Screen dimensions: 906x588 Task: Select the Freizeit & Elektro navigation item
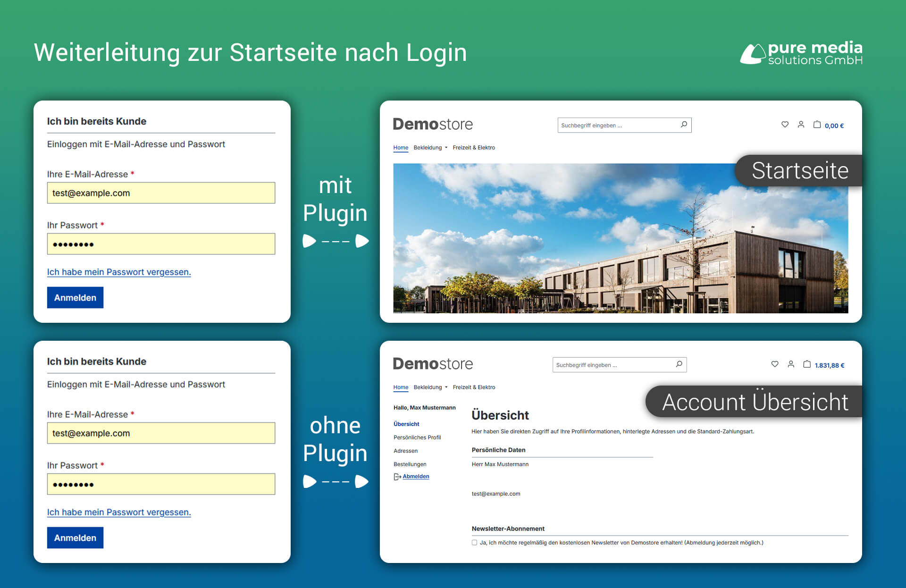474,147
